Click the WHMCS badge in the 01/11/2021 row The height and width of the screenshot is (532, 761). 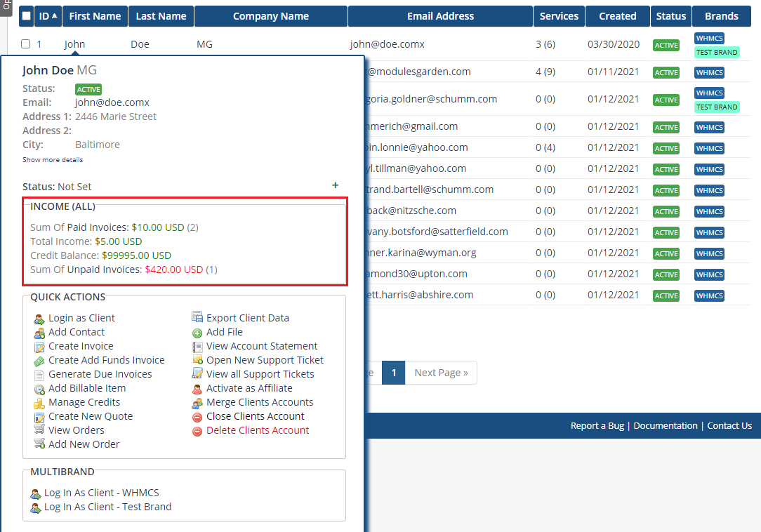(709, 72)
